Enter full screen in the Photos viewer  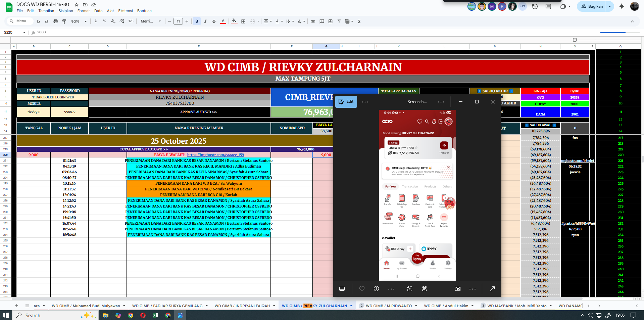tap(492, 289)
